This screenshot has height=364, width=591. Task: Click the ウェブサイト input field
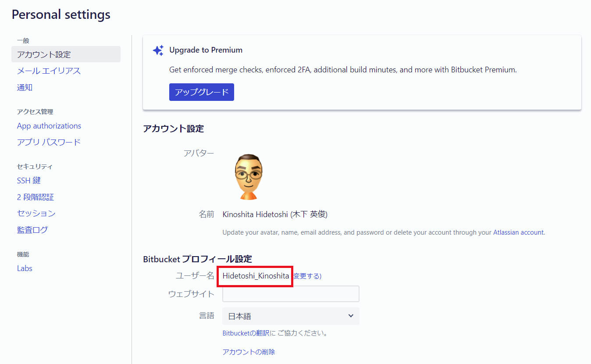[x=290, y=294]
